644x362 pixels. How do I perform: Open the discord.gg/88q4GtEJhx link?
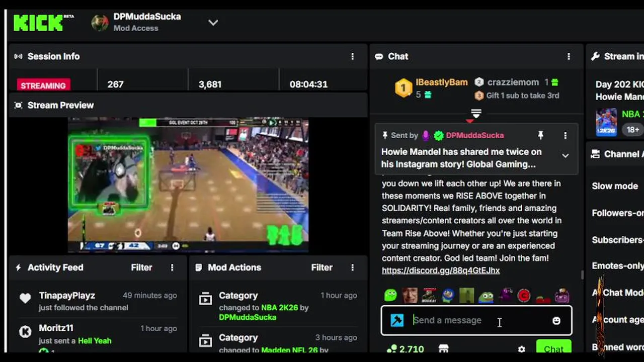(441, 270)
